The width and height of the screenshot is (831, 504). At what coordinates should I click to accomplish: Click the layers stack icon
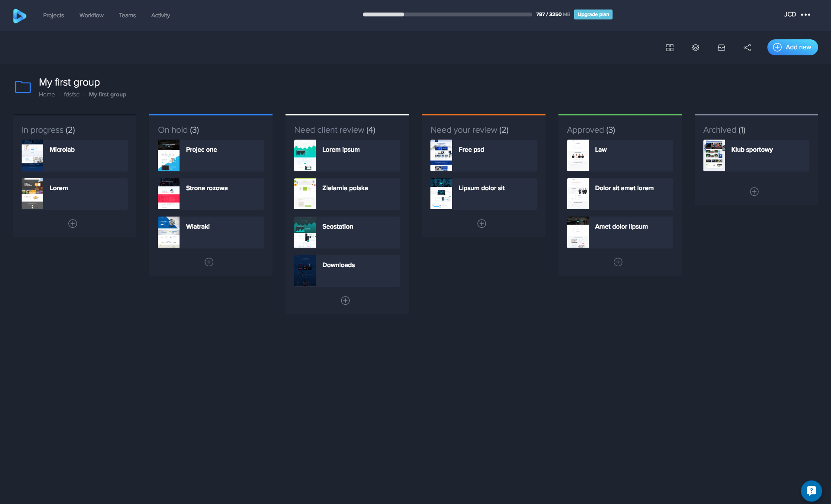click(x=696, y=48)
